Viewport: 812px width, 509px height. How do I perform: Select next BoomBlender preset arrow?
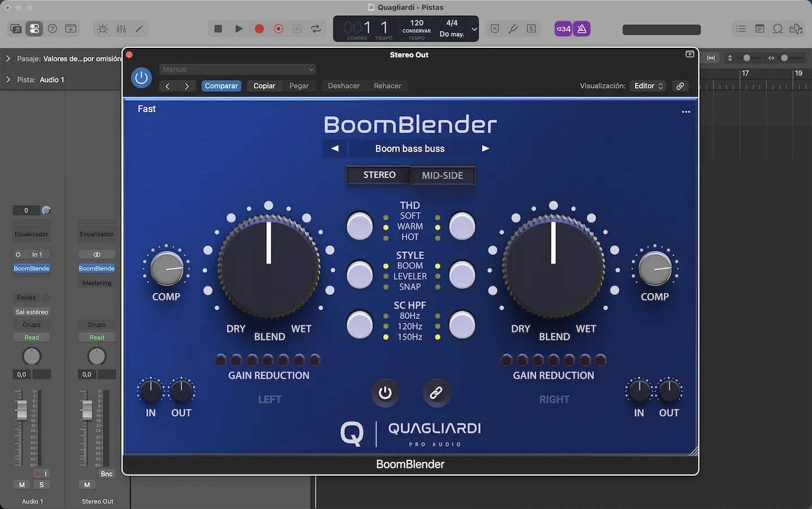(486, 149)
